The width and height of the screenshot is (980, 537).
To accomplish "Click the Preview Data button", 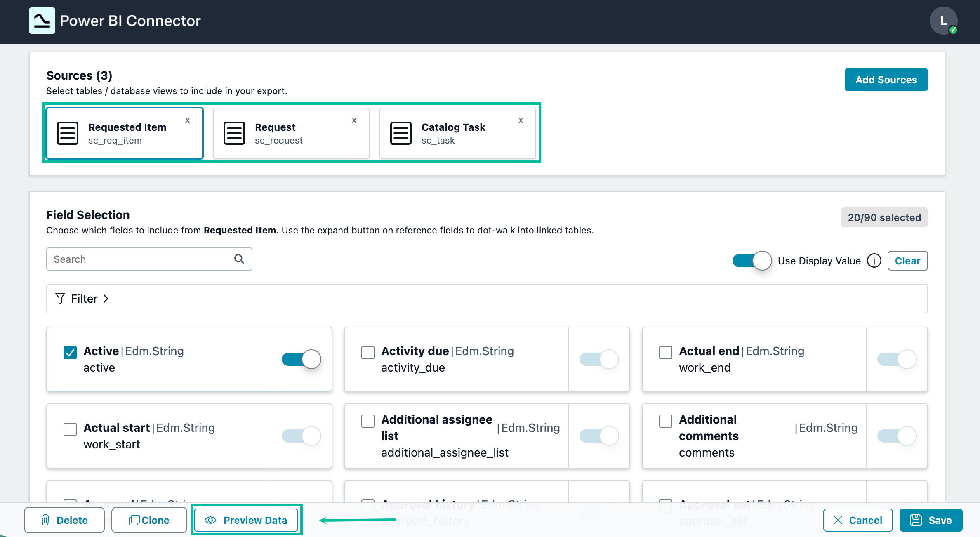I will tap(246, 520).
